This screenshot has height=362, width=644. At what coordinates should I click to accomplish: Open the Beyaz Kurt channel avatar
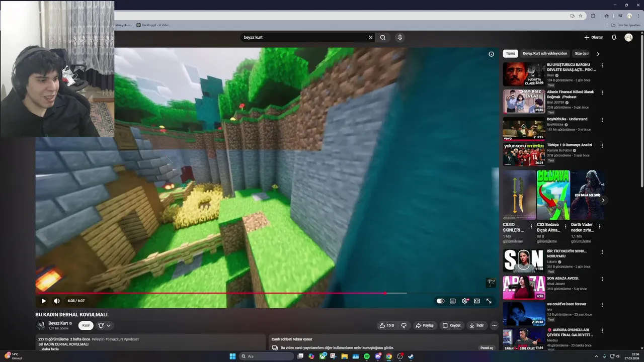coord(40,325)
